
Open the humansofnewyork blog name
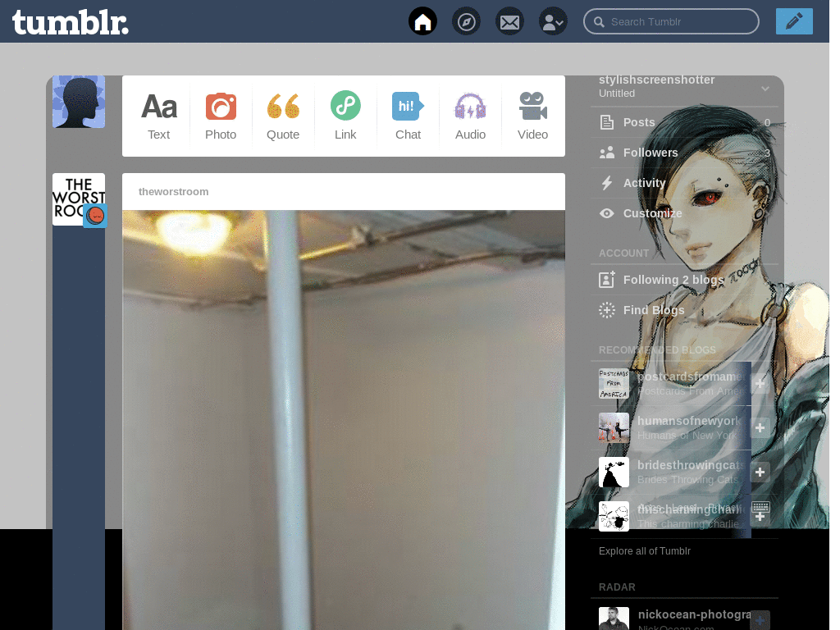[689, 421]
